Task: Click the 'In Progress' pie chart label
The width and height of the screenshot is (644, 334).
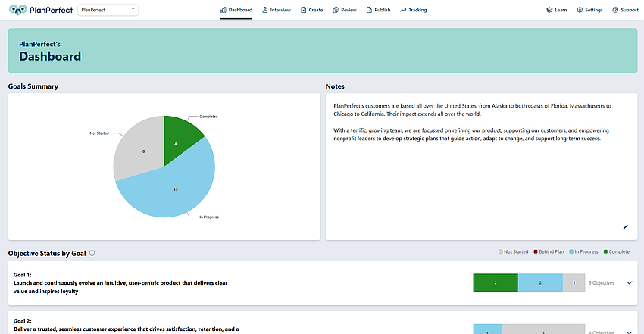Action: [209, 217]
